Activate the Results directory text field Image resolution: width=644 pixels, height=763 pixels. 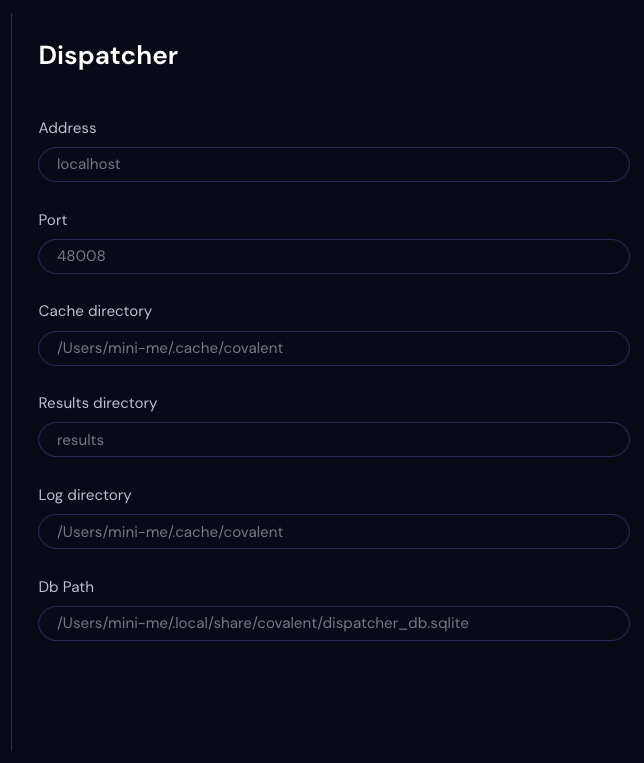[x=334, y=439]
